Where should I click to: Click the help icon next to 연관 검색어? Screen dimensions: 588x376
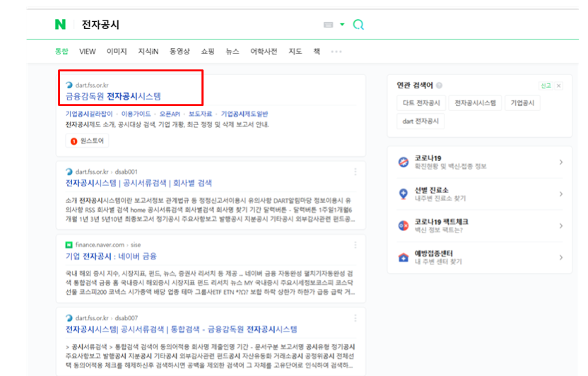[439, 86]
